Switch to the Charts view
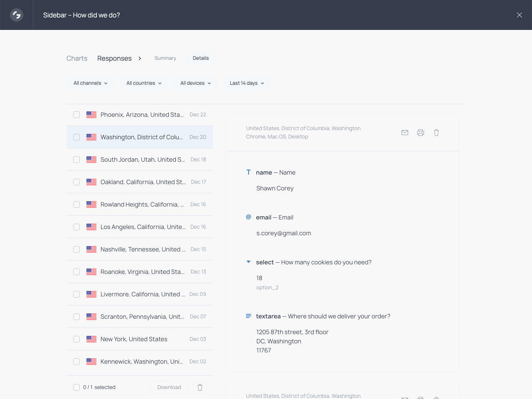The width and height of the screenshot is (532, 399). pyautogui.click(x=76, y=58)
